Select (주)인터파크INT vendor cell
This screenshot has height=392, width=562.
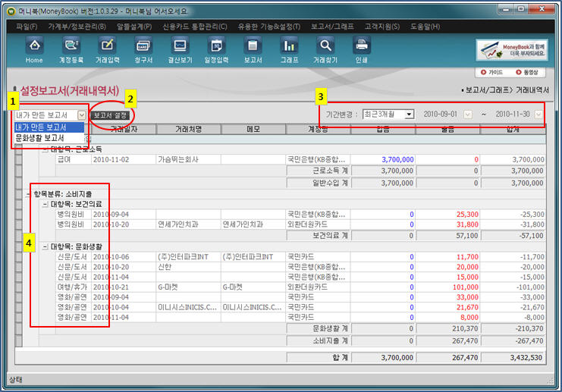pos(189,257)
